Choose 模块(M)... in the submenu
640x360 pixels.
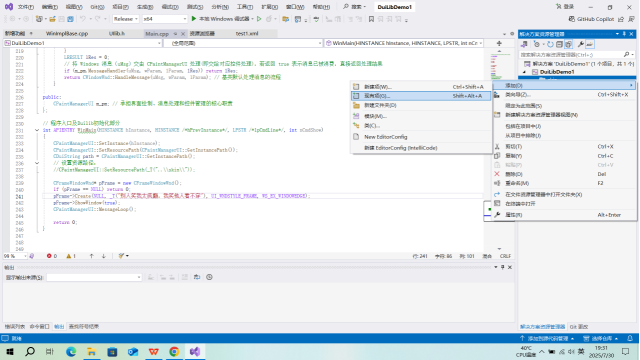coord(421,116)
